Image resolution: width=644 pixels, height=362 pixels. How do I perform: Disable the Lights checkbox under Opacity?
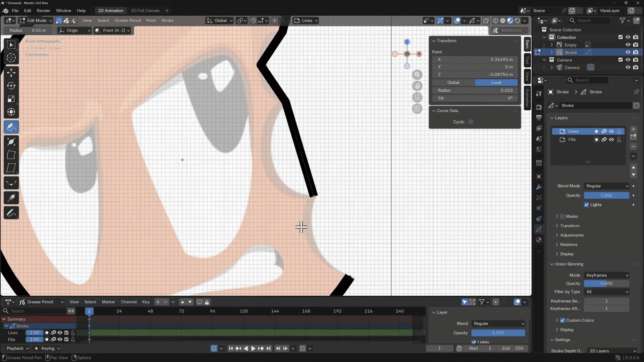(x=587, y=205)
